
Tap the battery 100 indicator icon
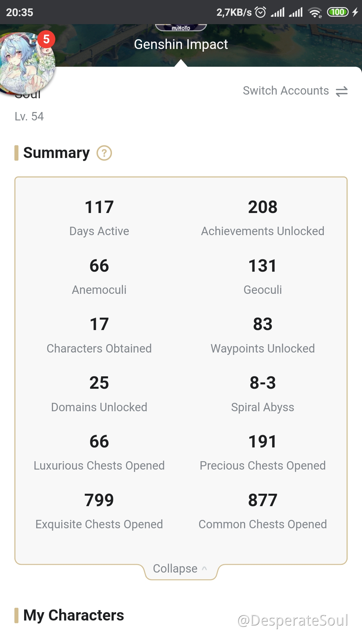click(338, 12)
